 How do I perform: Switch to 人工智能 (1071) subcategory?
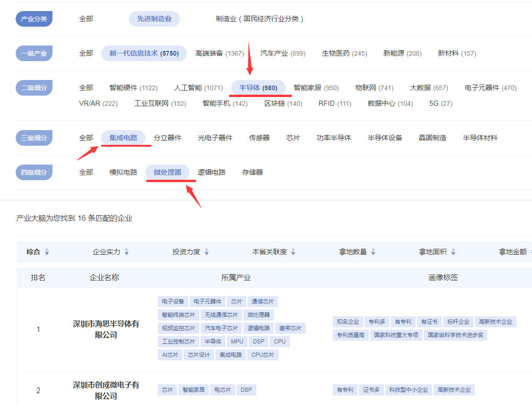(x=198, y=88)
